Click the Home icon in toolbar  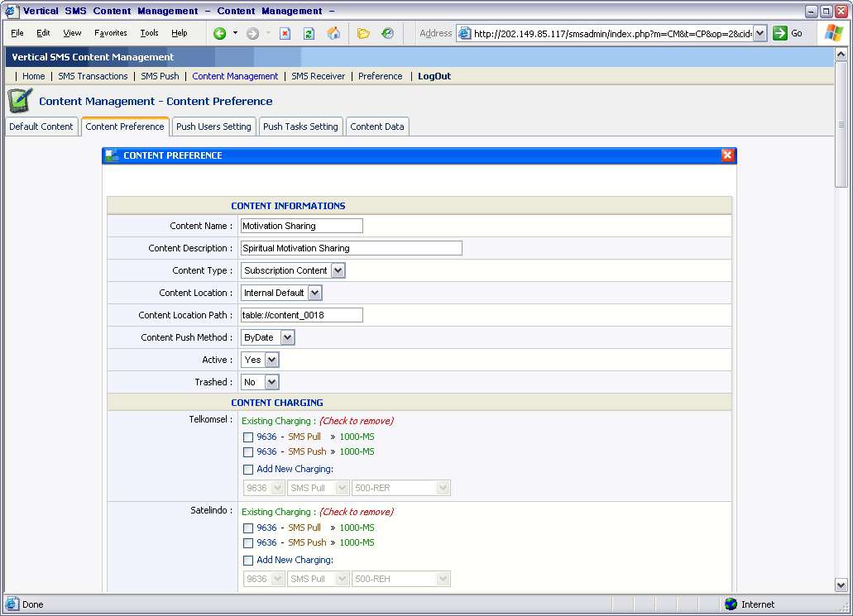coord(333,33)
